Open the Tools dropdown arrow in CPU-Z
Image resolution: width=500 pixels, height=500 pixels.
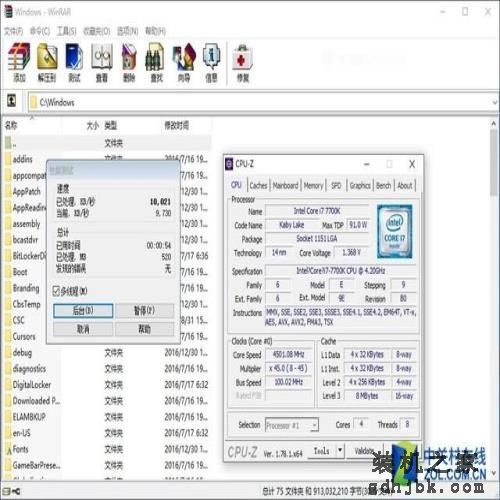pyautogui.click(x=340, y=451)
